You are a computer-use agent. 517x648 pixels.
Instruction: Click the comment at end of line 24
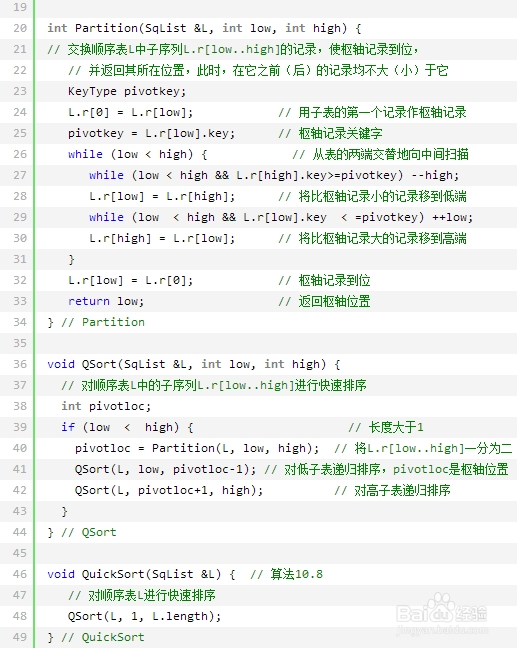pyautogui.click(x=372, y=112)
